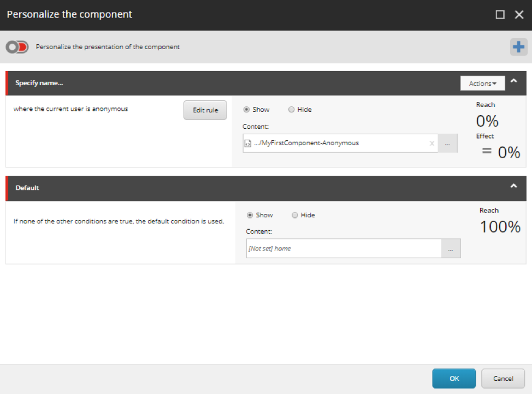532x394 pixels.
Task: Select Hide for the anonymous user rule
Action: coord(292,110)
